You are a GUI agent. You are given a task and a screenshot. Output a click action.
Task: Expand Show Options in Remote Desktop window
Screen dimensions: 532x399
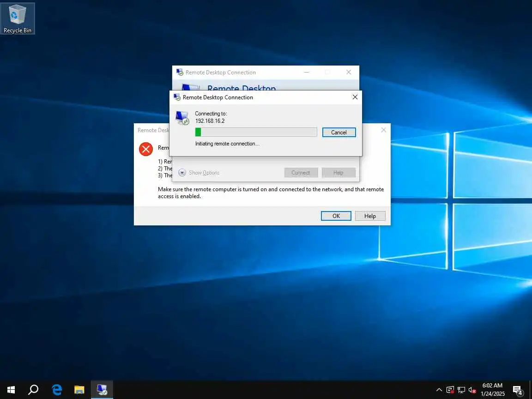click(x=199, y=173)
